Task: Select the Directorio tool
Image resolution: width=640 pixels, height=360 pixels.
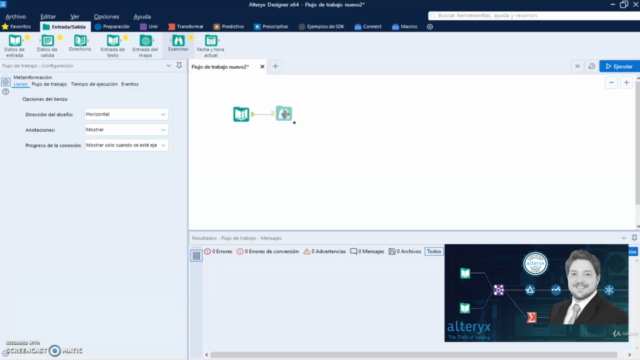Action: pyautogui.click(x=80, y=43)
